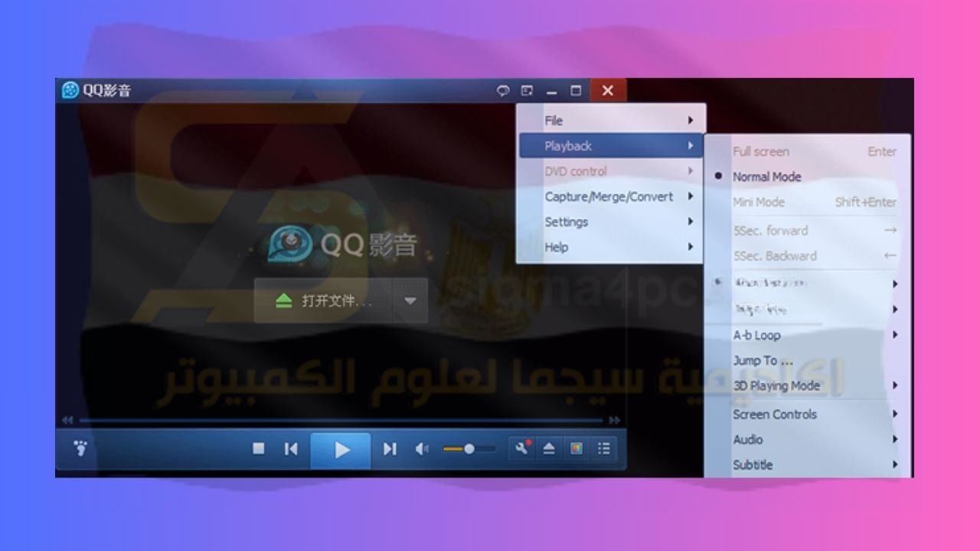The width and height of the screenshot is (980, 551).
Task: Select Normal Mode radio option
Action: coord(807,176)
